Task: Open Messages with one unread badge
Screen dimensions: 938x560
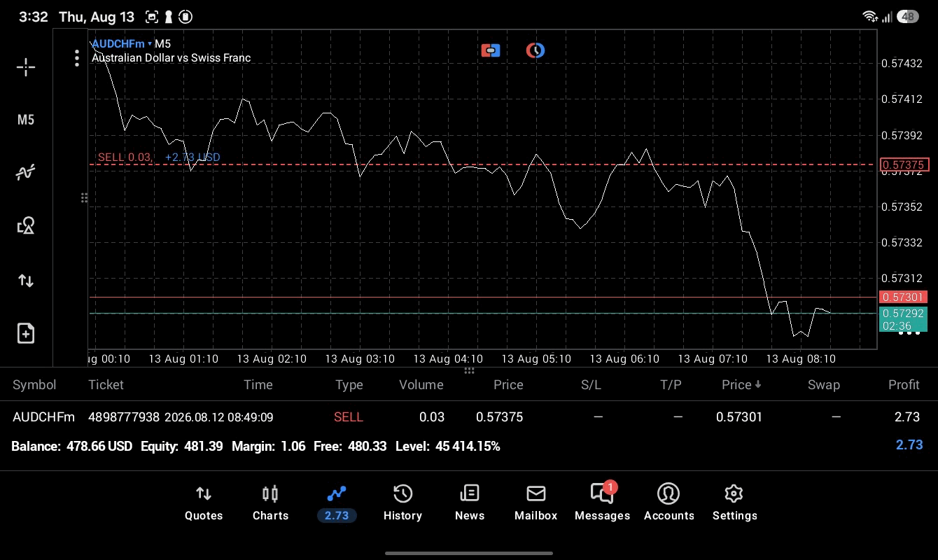Action: tap(602, 503)
